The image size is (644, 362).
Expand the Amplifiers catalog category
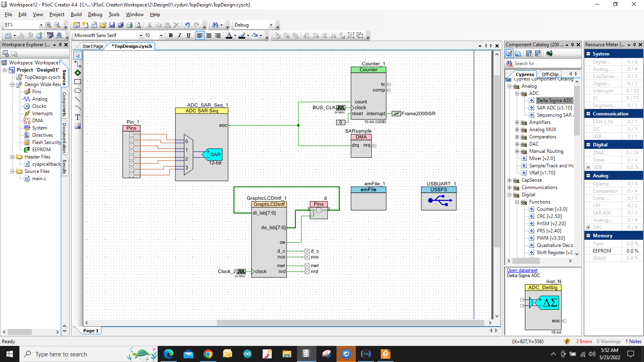point(517,122)
